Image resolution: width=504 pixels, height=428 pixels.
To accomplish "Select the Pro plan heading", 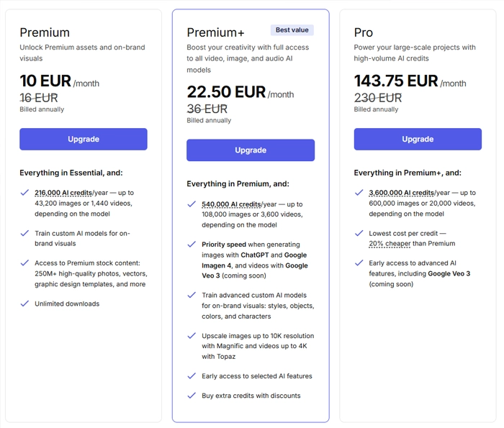I will pos(363,32).
